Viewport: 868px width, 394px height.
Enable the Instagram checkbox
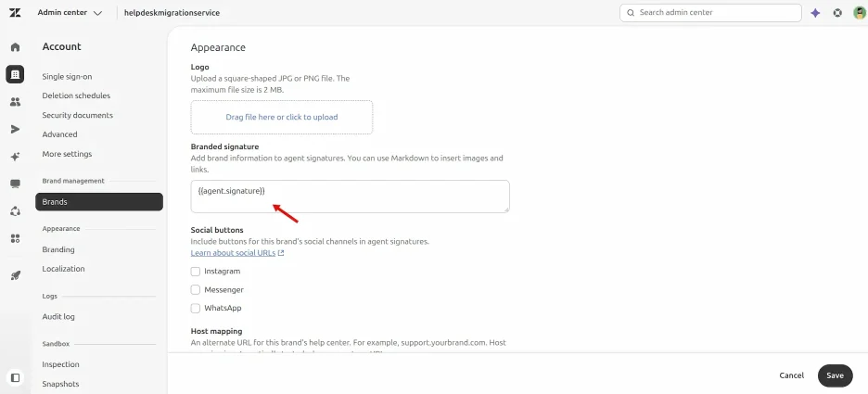(196, 272)
